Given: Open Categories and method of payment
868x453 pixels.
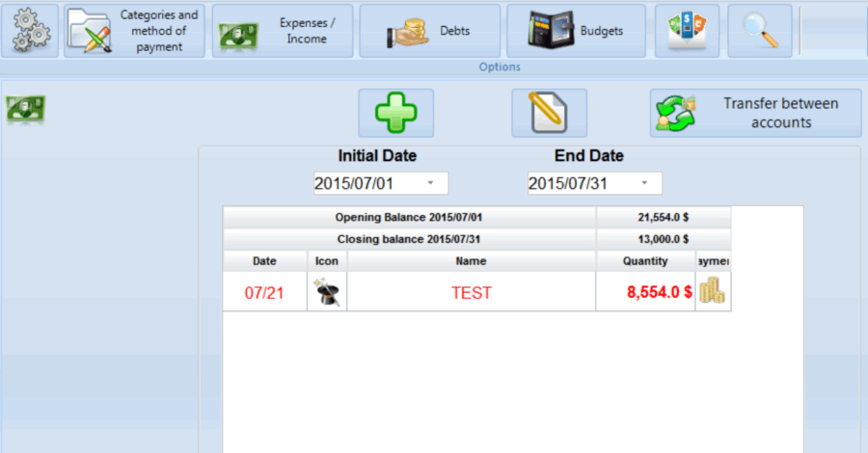Looking at the screenshot, I should (134, 31).
